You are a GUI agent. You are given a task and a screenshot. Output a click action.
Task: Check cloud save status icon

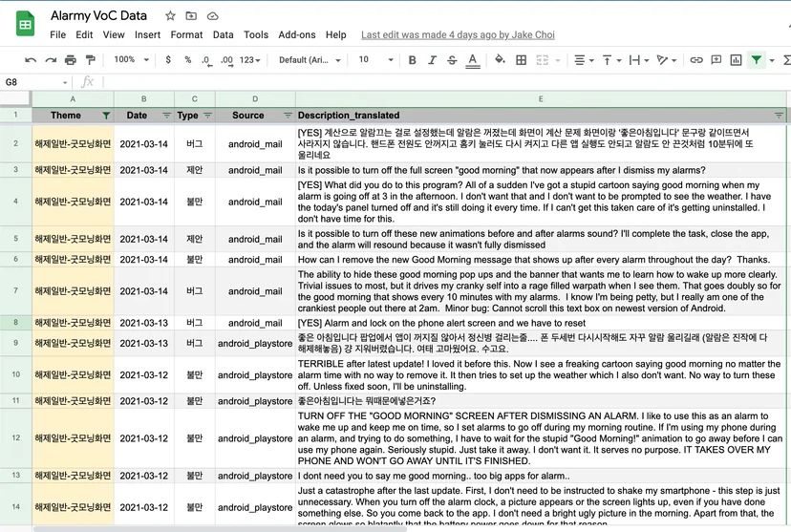coord(212,16)
